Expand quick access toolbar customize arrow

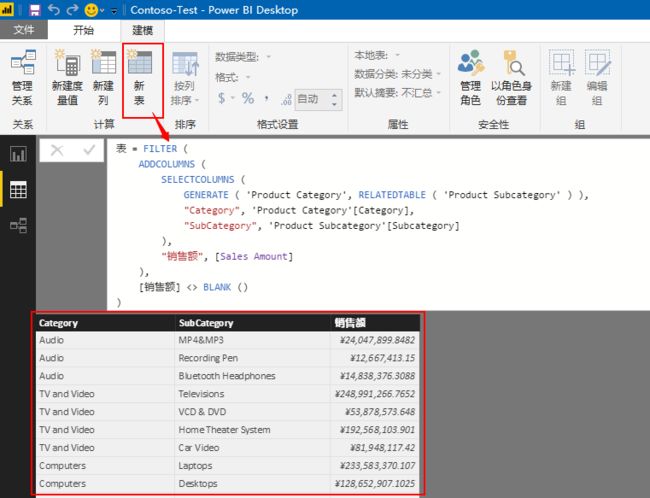click(114, 11)
